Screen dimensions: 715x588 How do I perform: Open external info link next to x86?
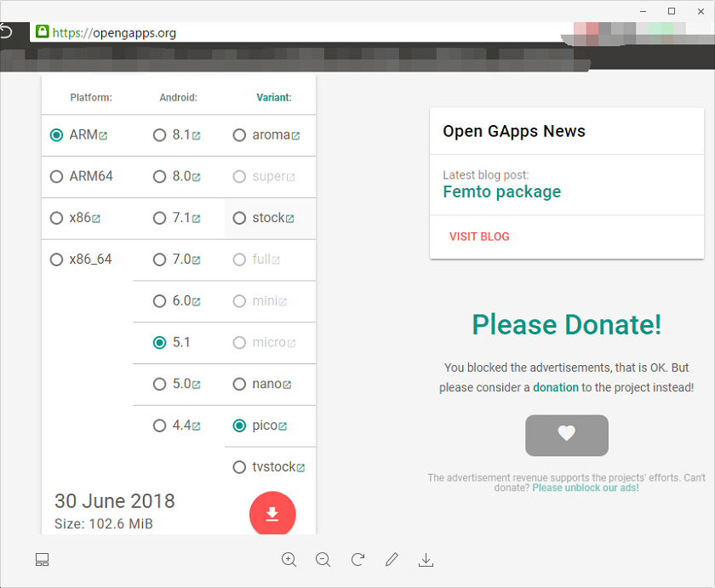(x=95, y=219)
